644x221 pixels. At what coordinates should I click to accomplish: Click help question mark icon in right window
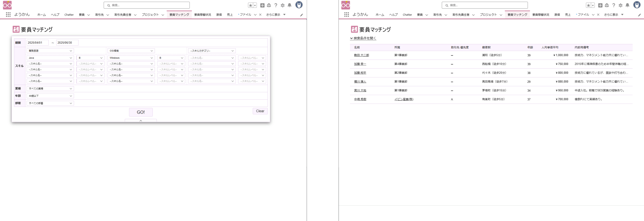click(614, 5)
